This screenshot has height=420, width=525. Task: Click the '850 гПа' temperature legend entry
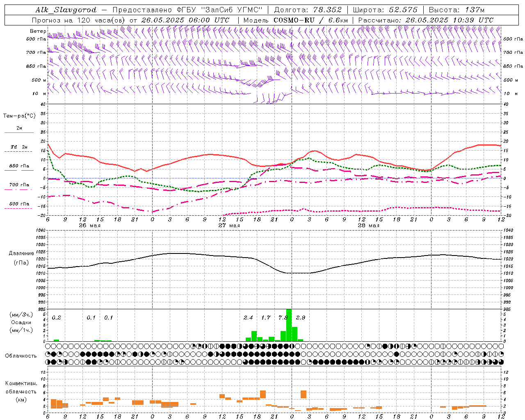click(19, 166)
